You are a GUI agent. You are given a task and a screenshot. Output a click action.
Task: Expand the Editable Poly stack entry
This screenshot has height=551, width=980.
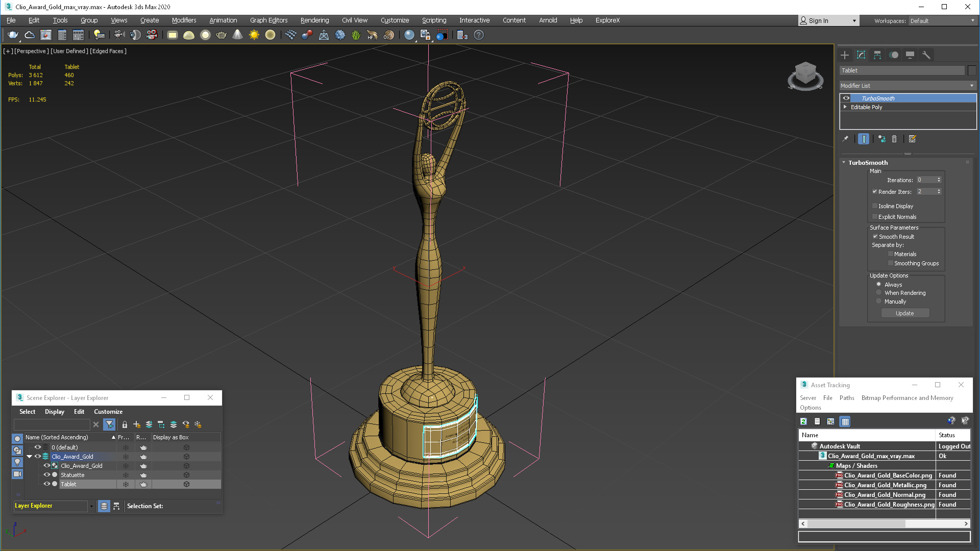click(845, 107)
